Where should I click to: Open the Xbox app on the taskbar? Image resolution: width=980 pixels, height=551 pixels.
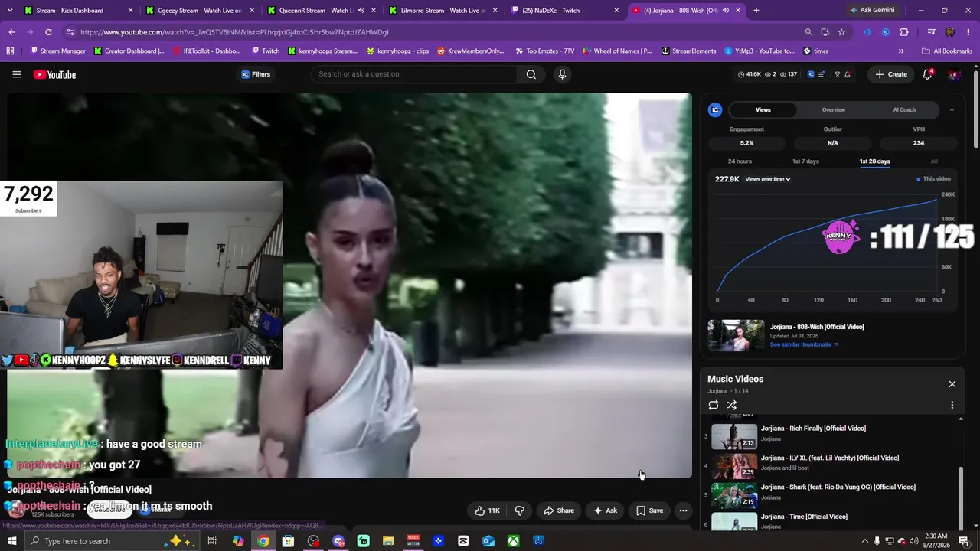pyautogui.click(x=514, y=541)
